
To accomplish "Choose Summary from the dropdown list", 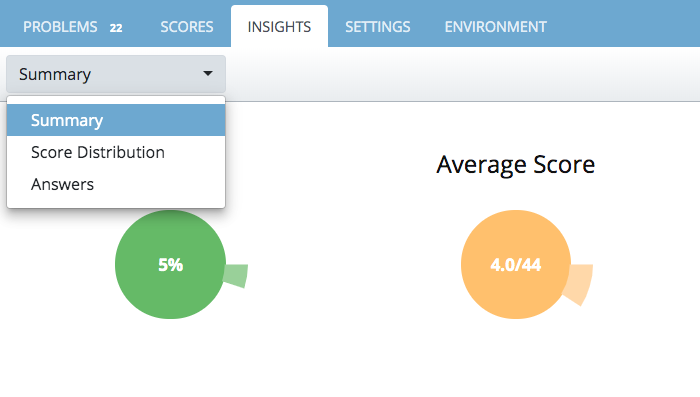I will point(116,120).
